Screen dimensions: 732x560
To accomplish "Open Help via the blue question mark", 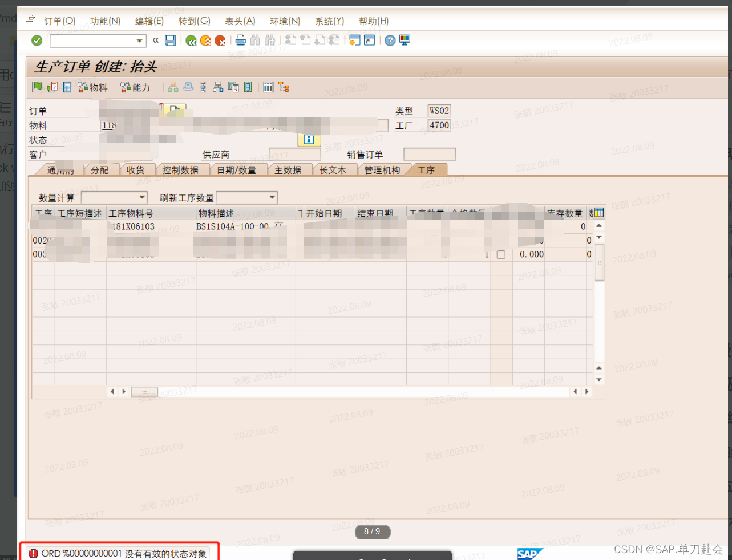I will coord(390,40).
